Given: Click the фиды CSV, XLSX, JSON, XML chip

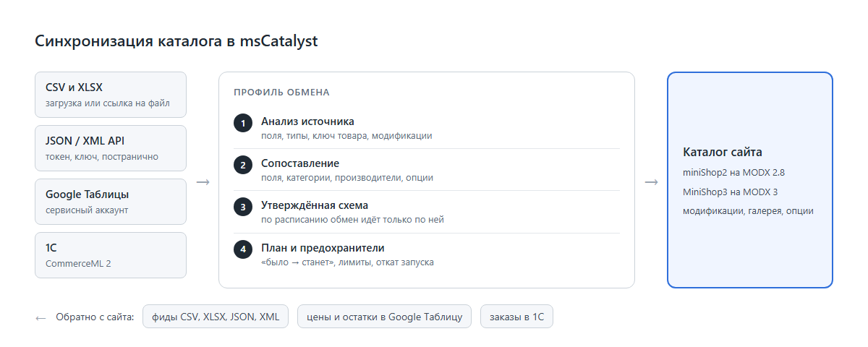Looking at the screenshot, I should tap(216, 317).
